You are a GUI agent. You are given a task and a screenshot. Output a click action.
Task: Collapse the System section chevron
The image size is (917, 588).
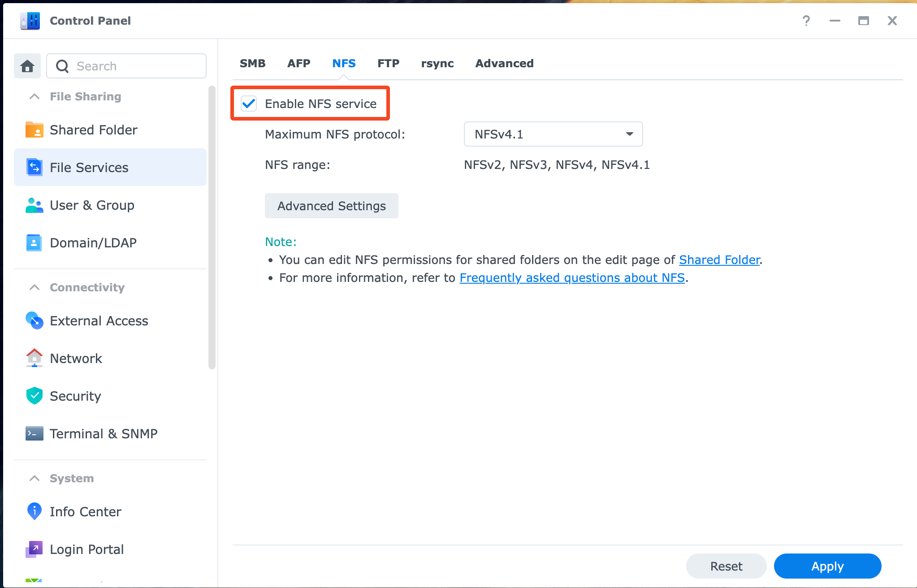click(35, 479)
